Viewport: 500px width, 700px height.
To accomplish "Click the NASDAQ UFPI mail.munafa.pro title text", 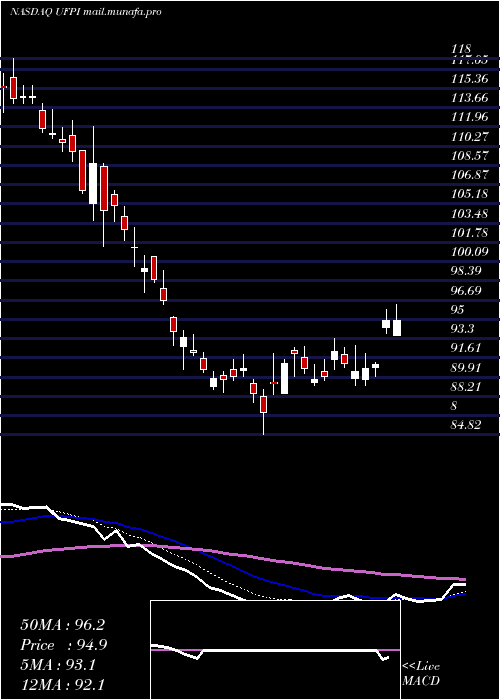I will pos(85,12).
